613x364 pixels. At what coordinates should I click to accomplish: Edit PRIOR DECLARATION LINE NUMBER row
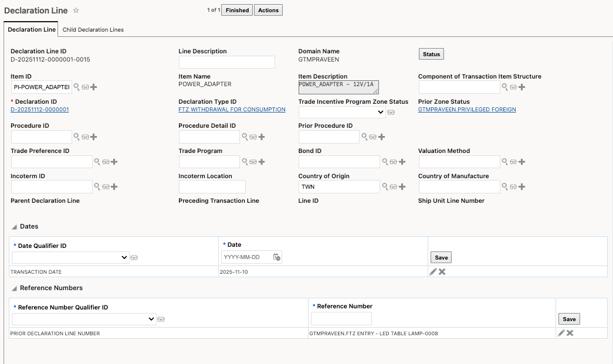561,333
